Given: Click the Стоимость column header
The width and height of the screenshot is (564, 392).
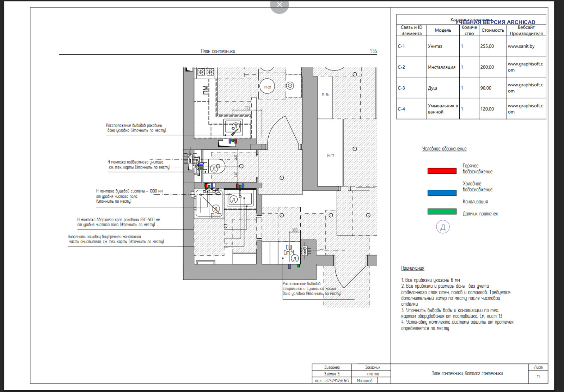Looking at the screenshot, I should pos(492,30).
